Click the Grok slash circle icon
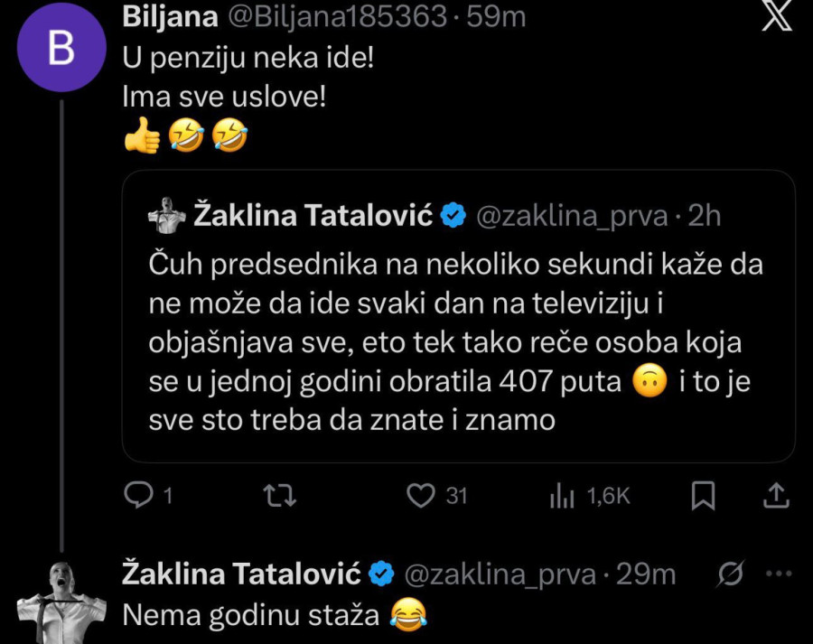 click(731, 574)
